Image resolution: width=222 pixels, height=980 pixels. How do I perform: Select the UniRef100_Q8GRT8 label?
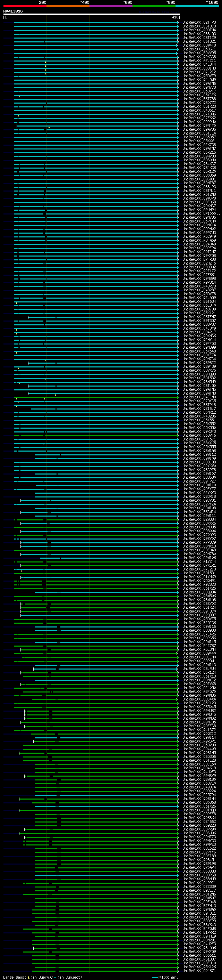199,470
